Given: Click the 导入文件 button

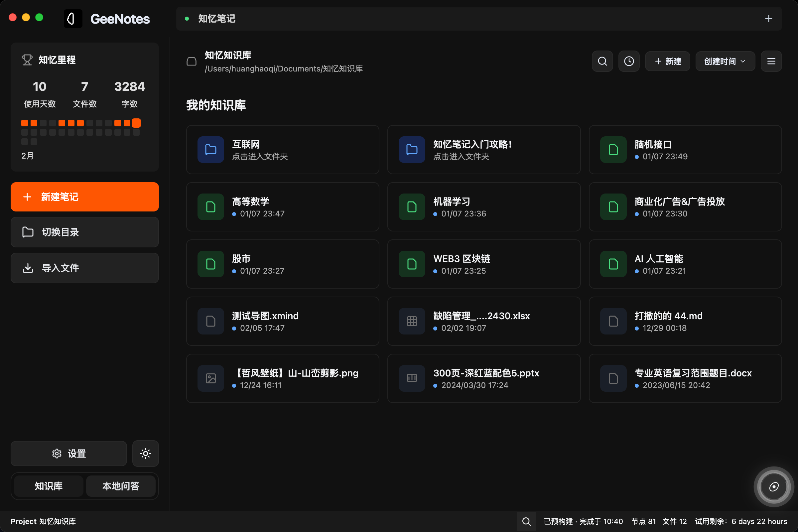Looking at the screenshot, I should (x=84, y=268).
